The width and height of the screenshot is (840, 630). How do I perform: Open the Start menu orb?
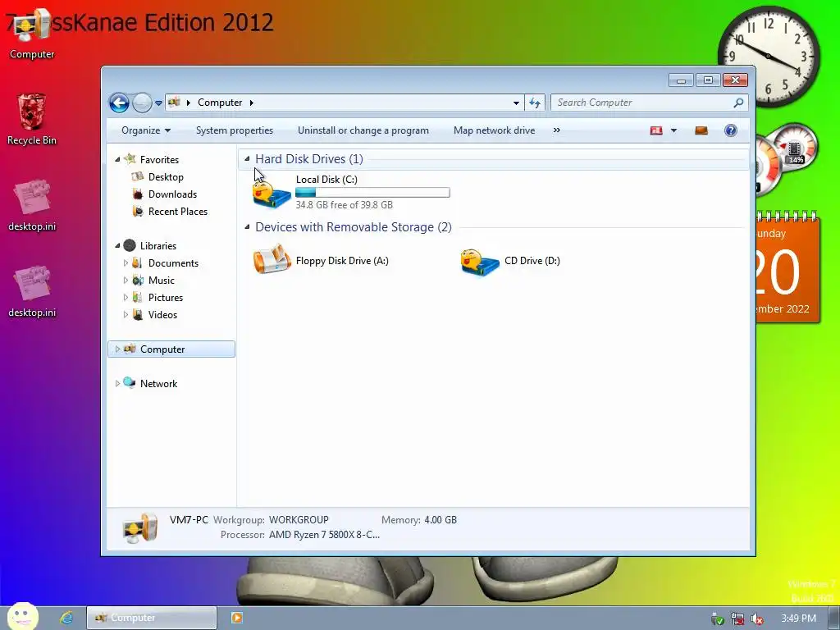[x=23, y=616]
